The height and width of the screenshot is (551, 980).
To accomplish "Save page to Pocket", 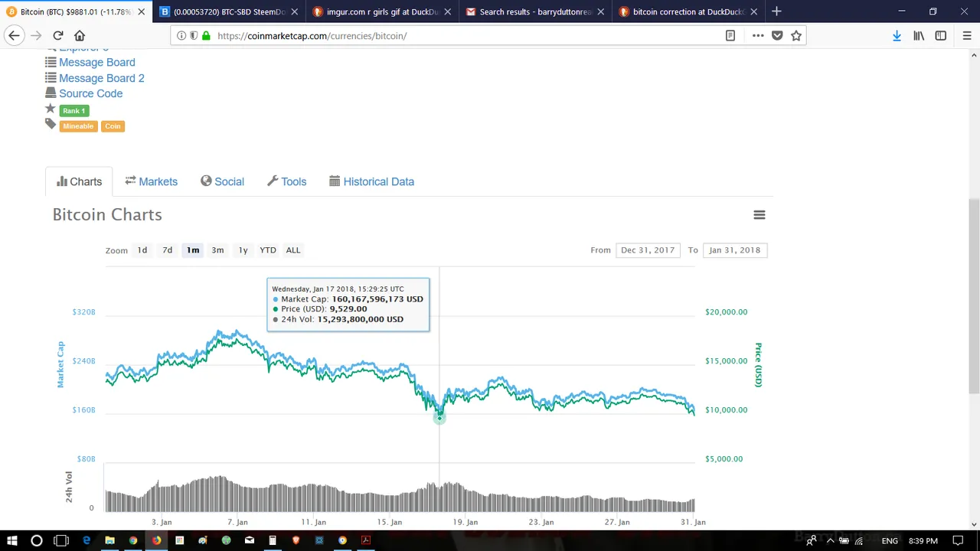I will pyautogui.click(x=777, y=35).
